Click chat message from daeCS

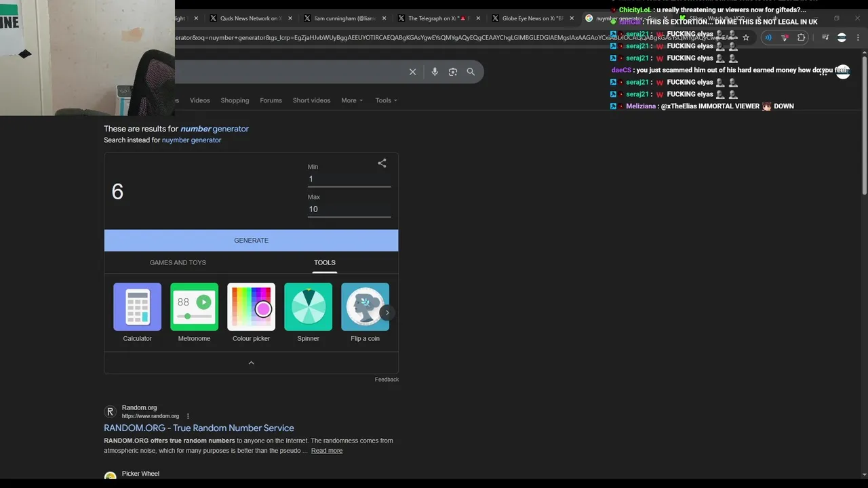coord(730,70)
